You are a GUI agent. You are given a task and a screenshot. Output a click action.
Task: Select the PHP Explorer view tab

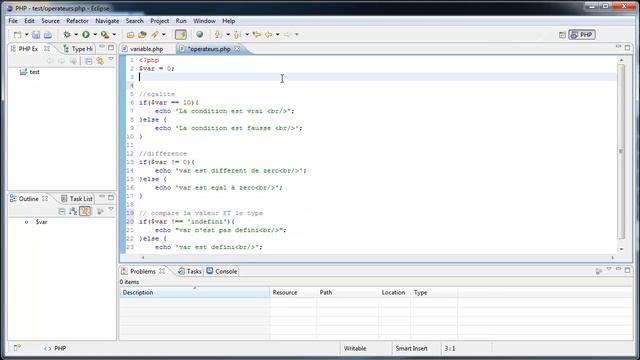point(28,49)
